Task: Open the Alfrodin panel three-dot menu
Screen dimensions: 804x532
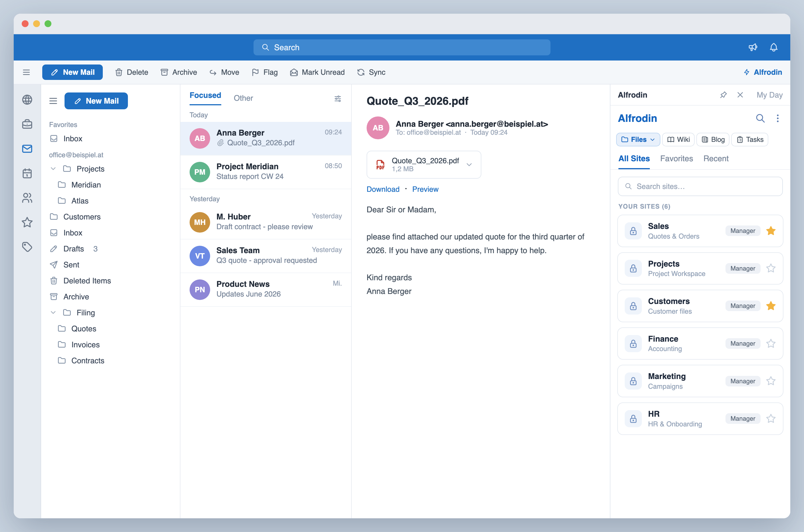Action: click(x=777, y=118)
